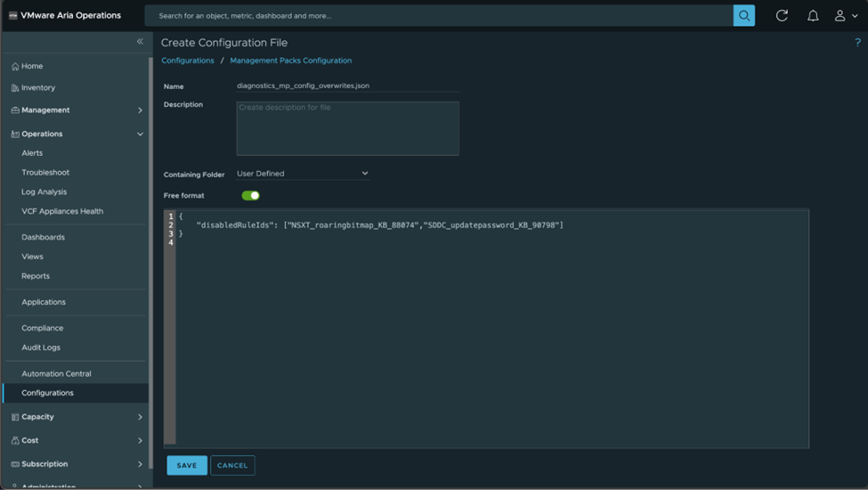Image resolution: width=868 pixels, height=490 pixels.
Task: Click the Inventory icon in sidebar
Action: tap(15, 88)
